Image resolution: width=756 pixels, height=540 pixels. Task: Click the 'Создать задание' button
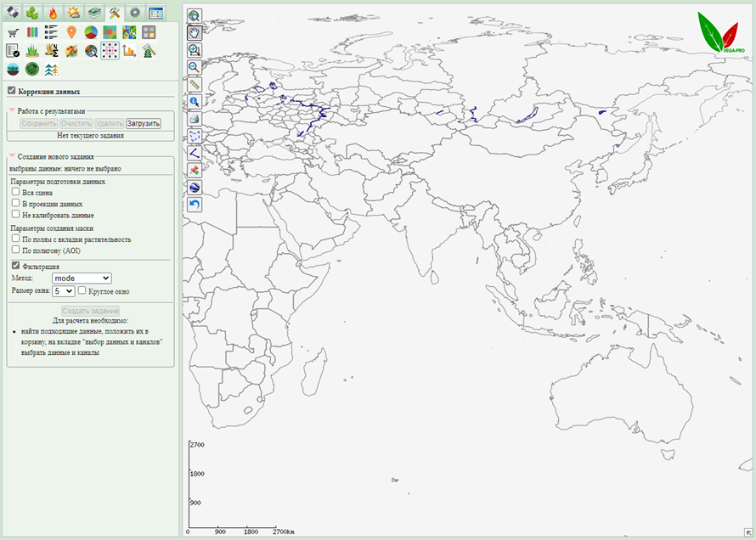click(90, 311)
